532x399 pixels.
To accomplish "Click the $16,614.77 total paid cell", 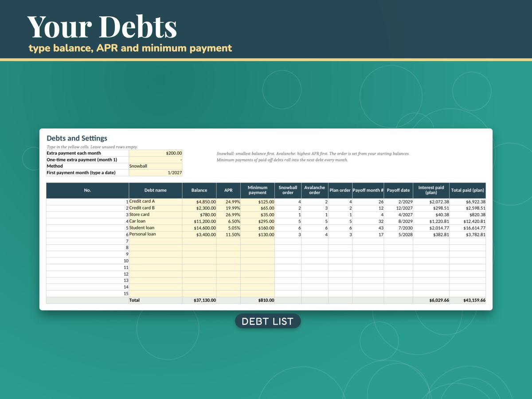I will tap(467, 228).
